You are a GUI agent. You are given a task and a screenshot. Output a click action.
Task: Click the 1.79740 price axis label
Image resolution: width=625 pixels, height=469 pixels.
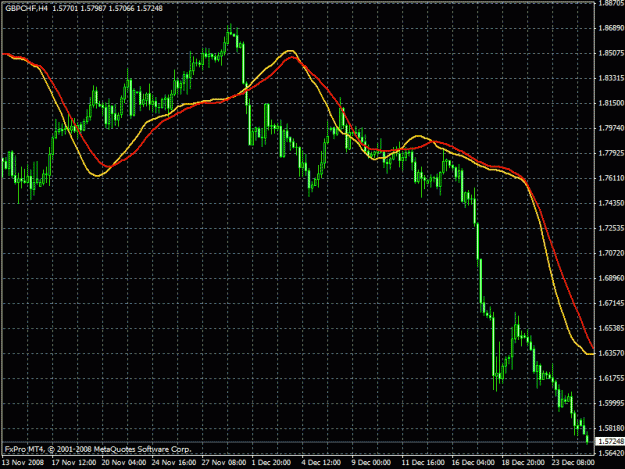point(611,128)
